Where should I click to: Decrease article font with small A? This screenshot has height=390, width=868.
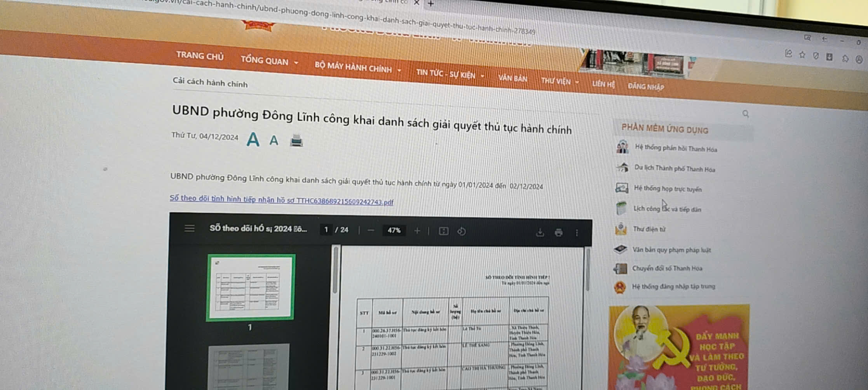click(x=274, y=140)
